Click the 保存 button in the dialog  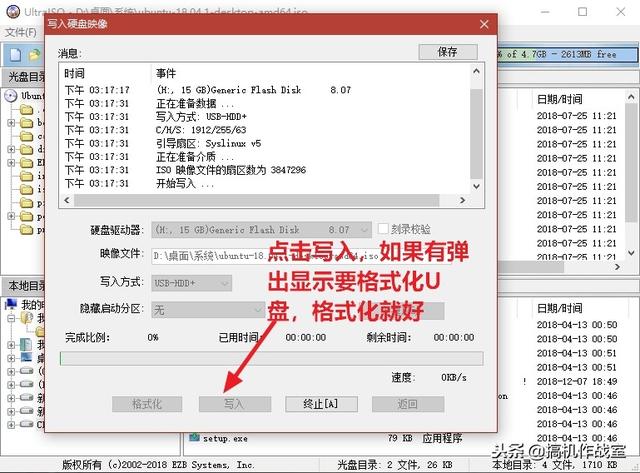[x=448, y=52]
